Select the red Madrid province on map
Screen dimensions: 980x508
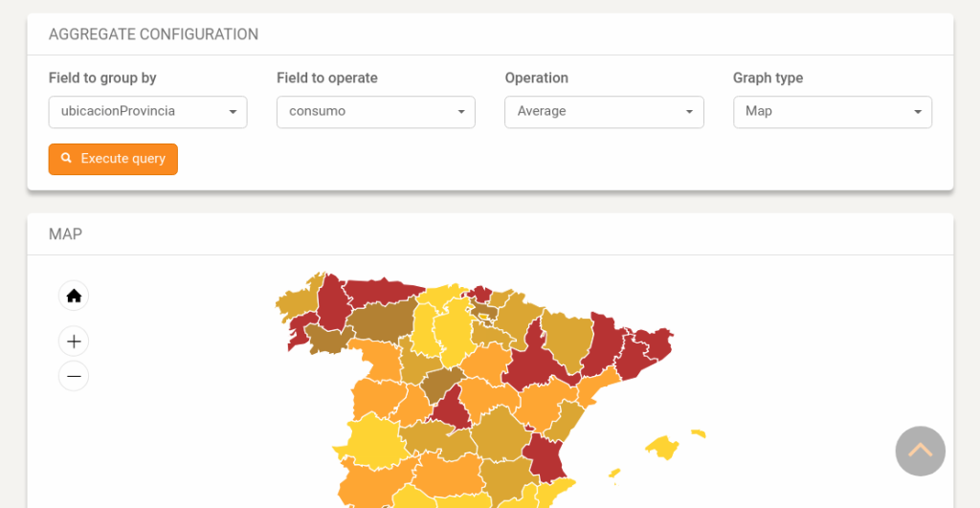(x=452, y=409)
